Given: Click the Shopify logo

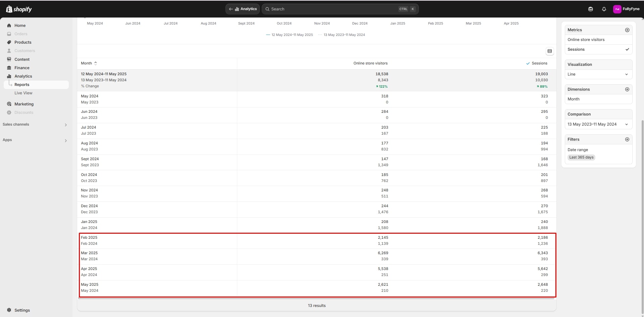Looking at the screenshot, I should coord(19,9).
